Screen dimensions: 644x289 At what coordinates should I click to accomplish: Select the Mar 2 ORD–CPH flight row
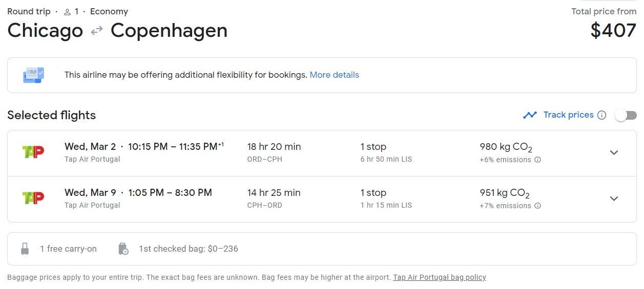[x=322, y=153]
